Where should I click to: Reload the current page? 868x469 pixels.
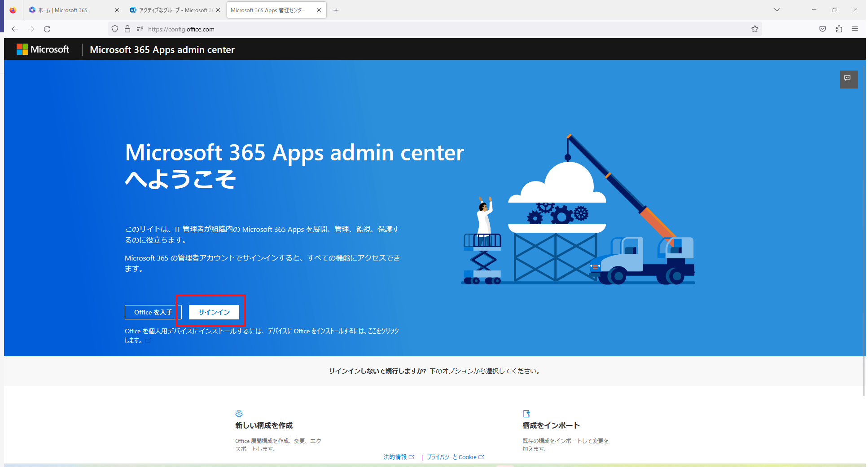(x=47, y=29)
